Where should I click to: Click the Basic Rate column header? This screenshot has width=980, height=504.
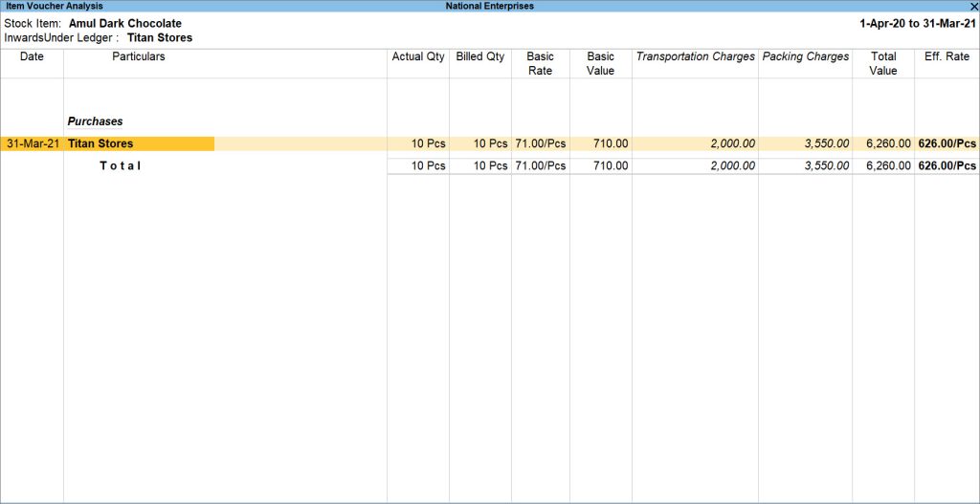click(x=540, y=64)
